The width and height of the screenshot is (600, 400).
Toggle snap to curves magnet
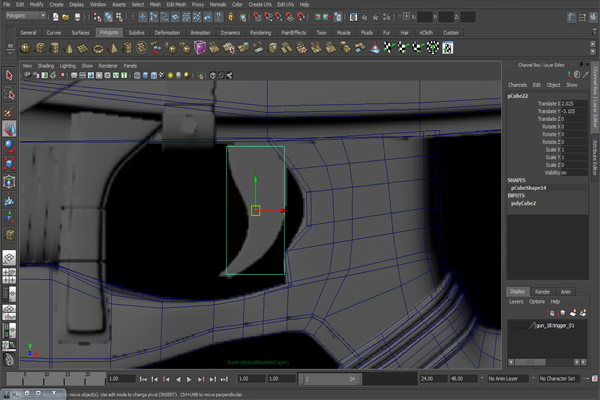click(x=268, y=17)
